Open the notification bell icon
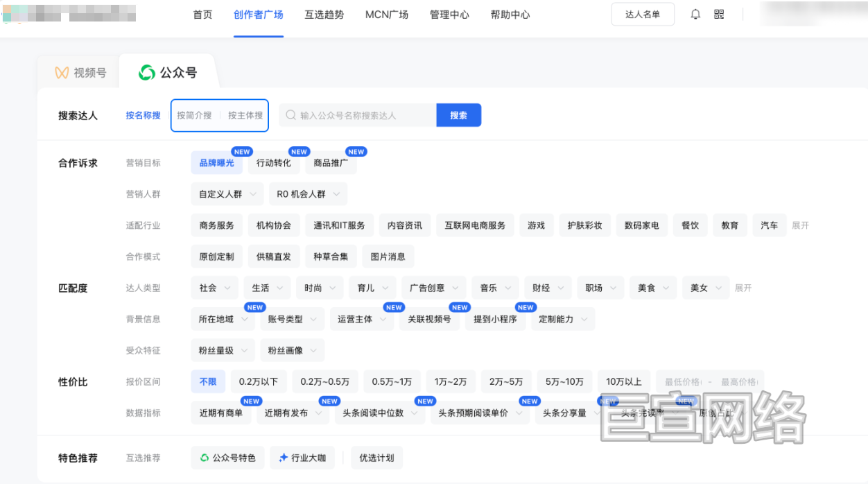 tap(695, 15)
